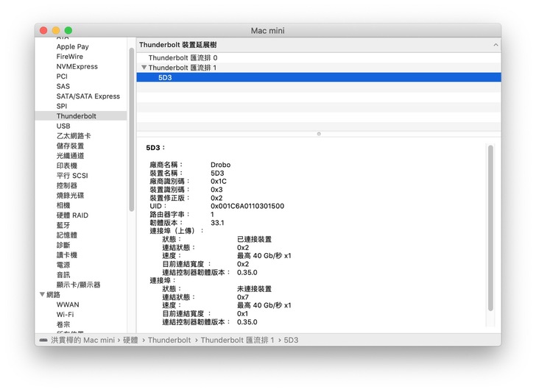
Task: Open 藍牙 hardware entry
Action: click(x=63, y=225)
